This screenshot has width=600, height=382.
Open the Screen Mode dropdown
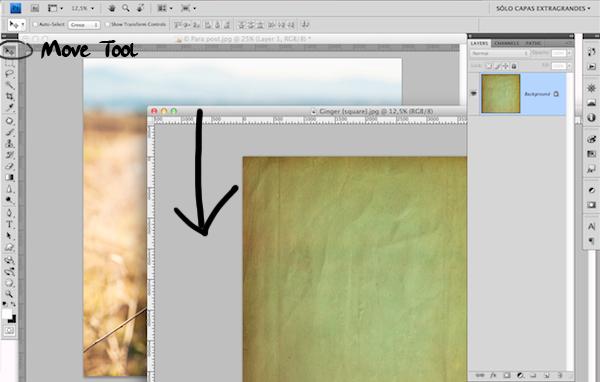[189, 8]
